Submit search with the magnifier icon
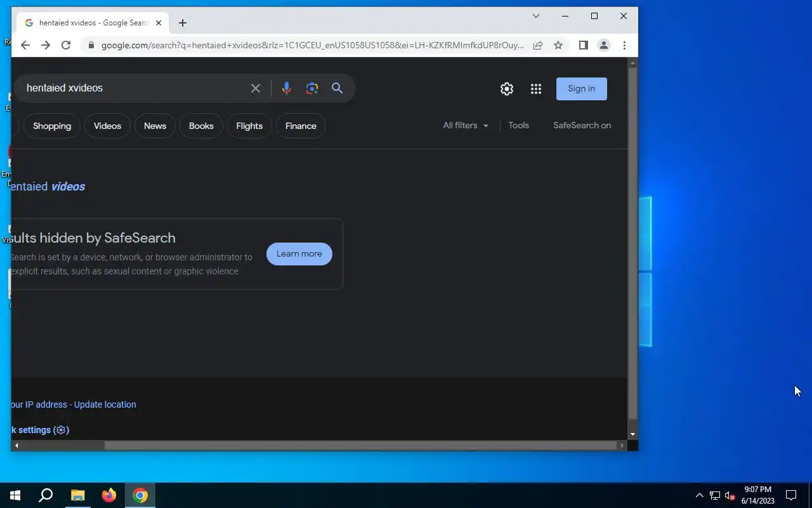812x508 pixels. point(337,88)
